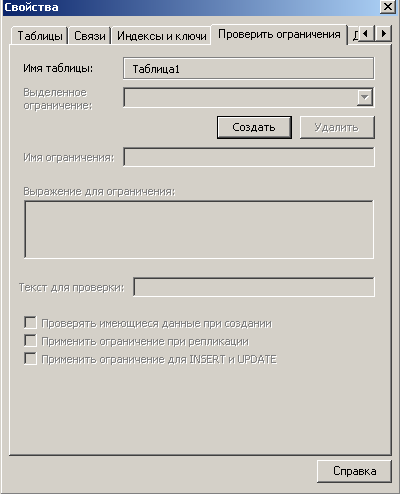
Task: Focus the Имя таблицы field with Таблица1
Action: point(249,69)
